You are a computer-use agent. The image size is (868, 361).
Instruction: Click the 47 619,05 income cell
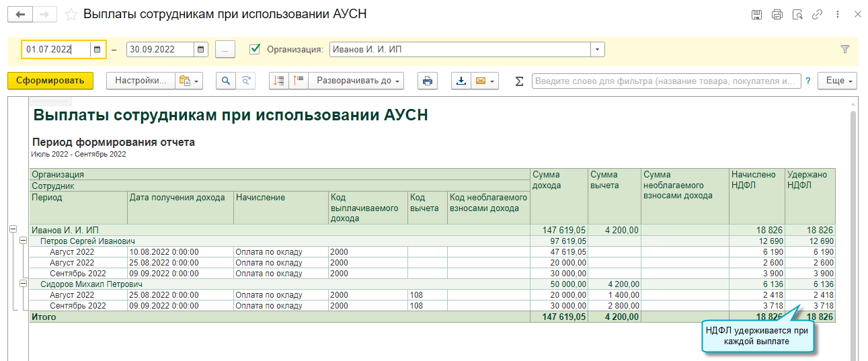[x=559, y=251]
